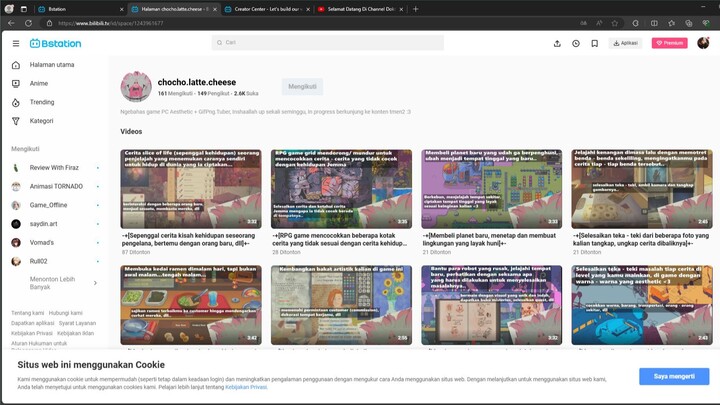Open the Anime sidebar section
This screenshot has width=720, height=405.
[39, 83]
